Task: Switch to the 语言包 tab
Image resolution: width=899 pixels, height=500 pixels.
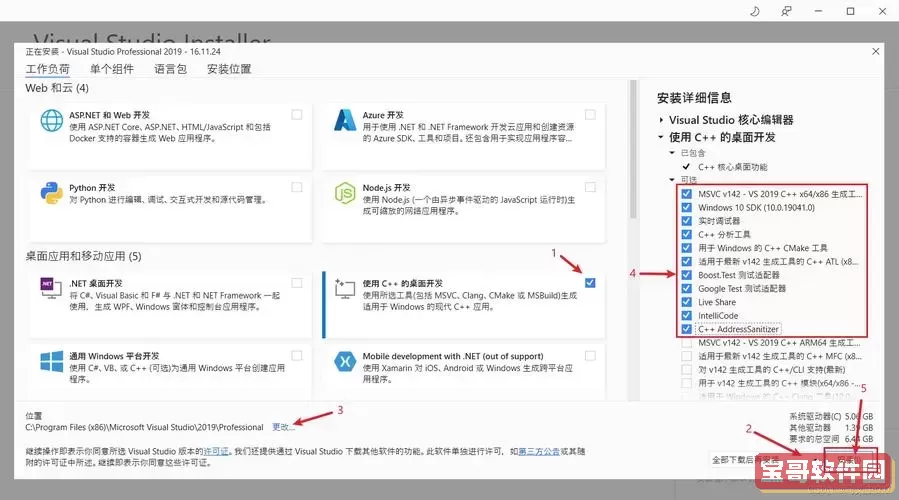Action: click(x=170, y=69)
